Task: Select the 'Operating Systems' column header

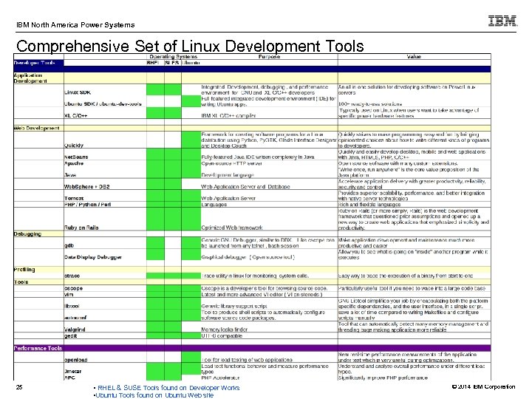Action: [x=173, y=57]
